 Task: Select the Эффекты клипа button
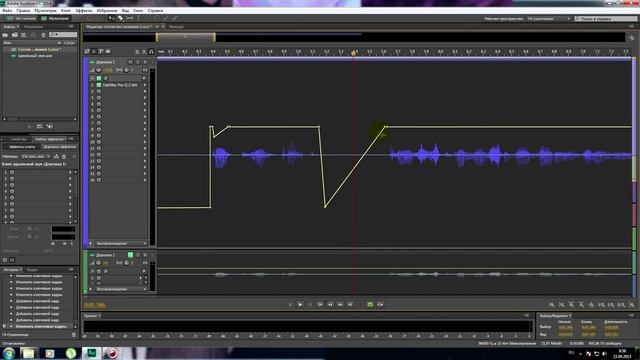(x=22, y=147)
